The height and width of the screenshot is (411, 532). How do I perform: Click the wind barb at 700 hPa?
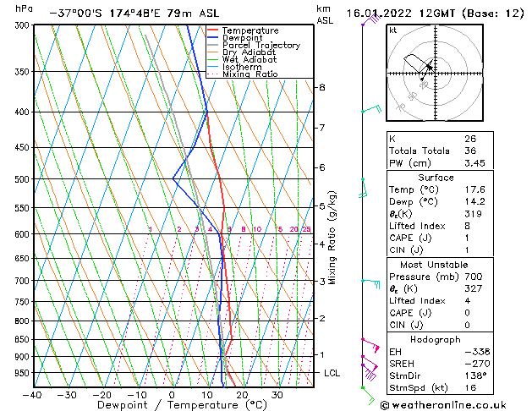coord(370,283)
